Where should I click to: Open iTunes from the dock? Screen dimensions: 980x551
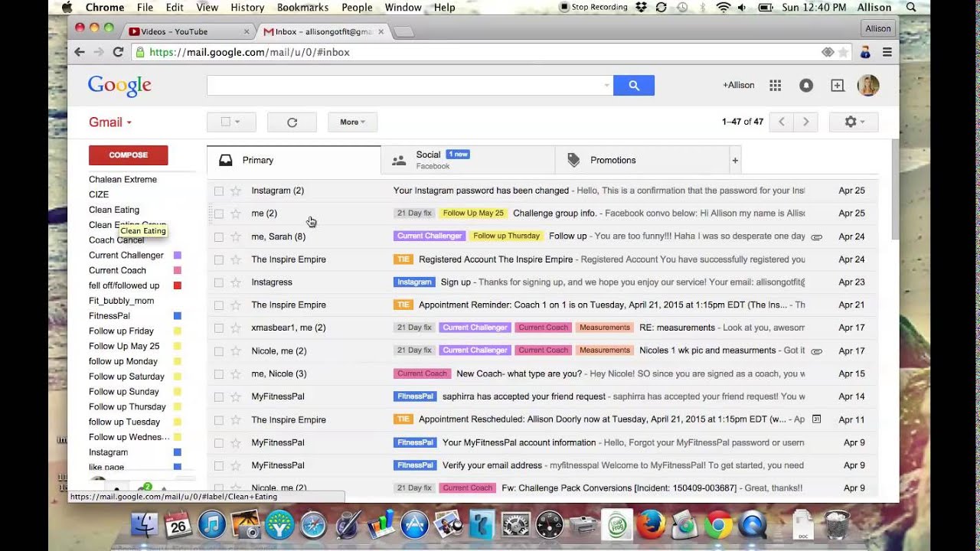[212, 524]
